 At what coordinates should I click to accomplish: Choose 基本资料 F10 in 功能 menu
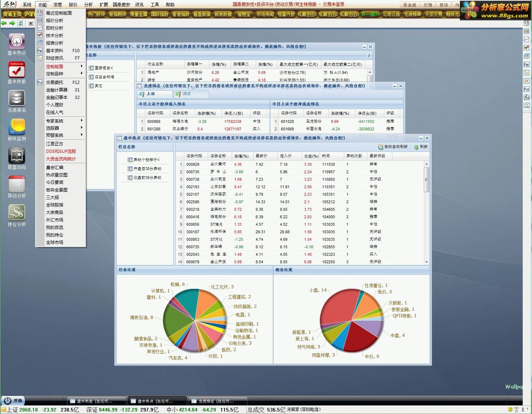61,50
